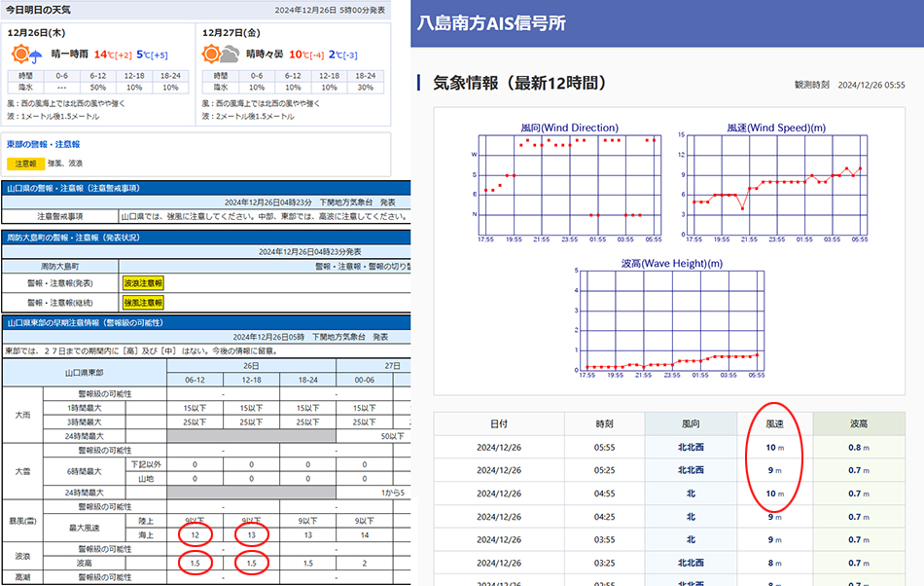Click the 波高 (Wave Height) chart
Viewport: 924px width, 586px height.
coord(672,319)
